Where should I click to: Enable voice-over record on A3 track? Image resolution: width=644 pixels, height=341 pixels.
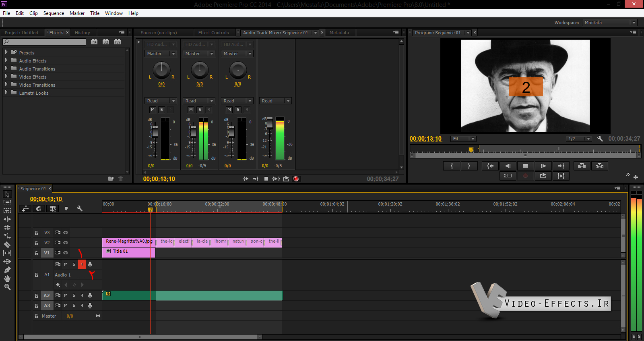pyautogui.click(x=90, y=306)
